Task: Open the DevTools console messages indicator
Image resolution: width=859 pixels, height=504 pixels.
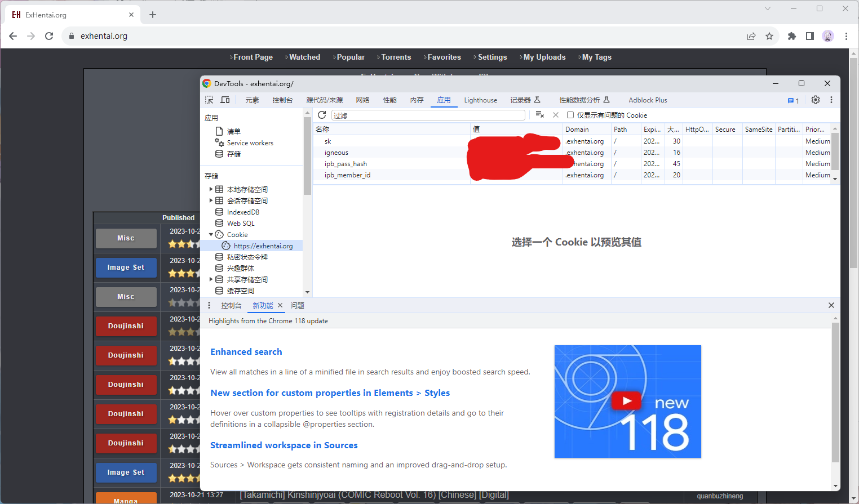Action: [794, 100]
